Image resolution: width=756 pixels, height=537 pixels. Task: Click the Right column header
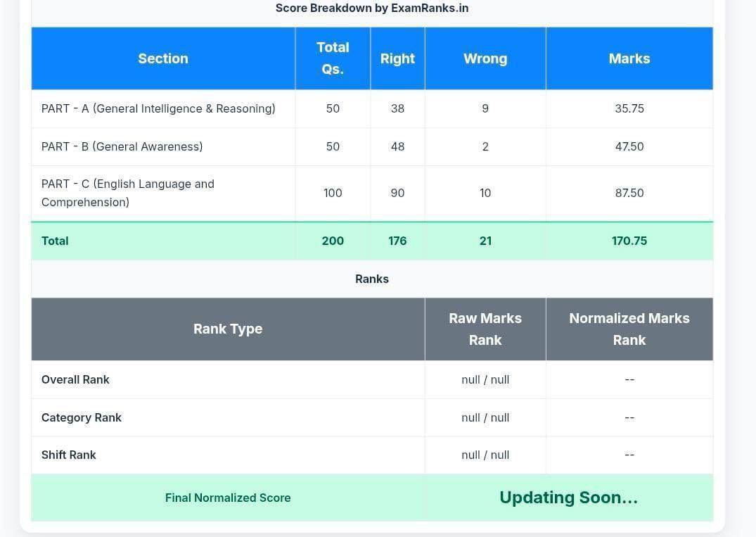[397, 58]
